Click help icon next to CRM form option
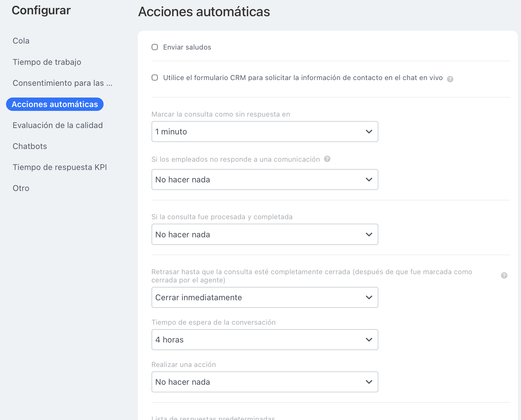521x420 pixels. point(450,79)
